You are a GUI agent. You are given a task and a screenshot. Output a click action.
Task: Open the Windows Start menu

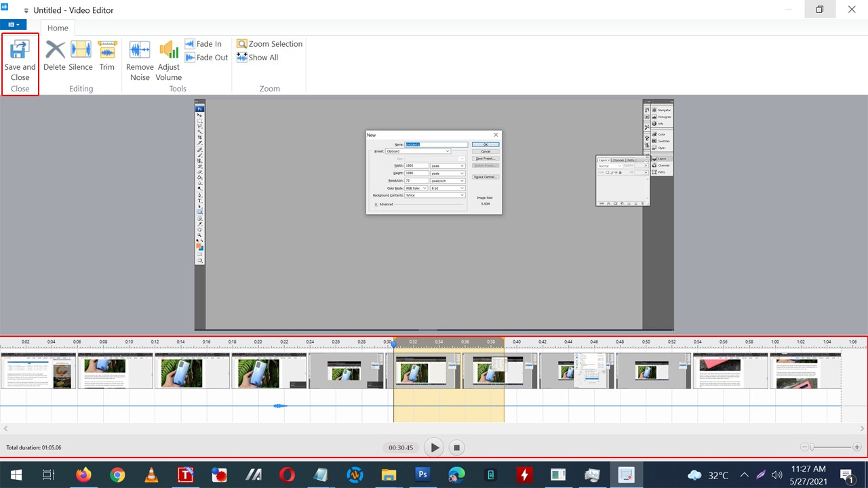16,474
